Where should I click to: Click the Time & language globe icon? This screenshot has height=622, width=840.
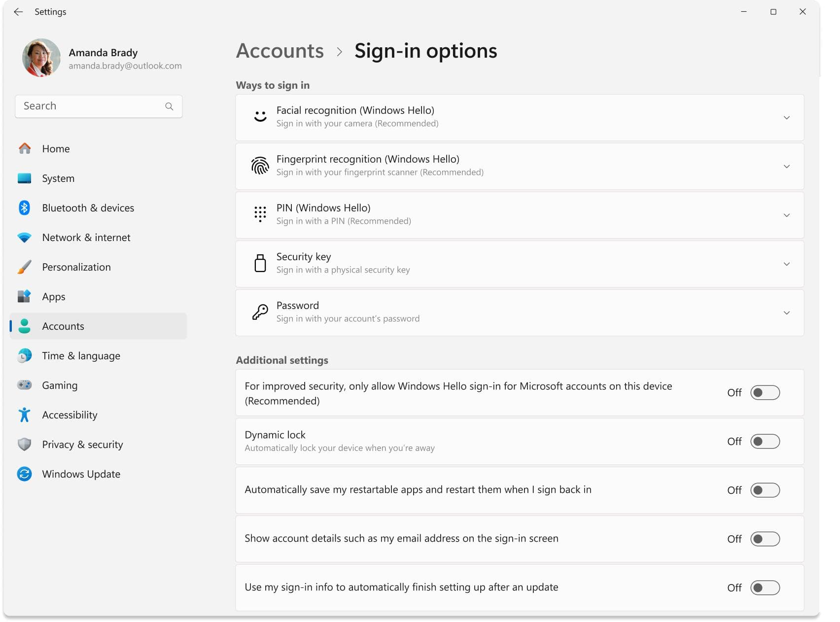coord(25,355)
